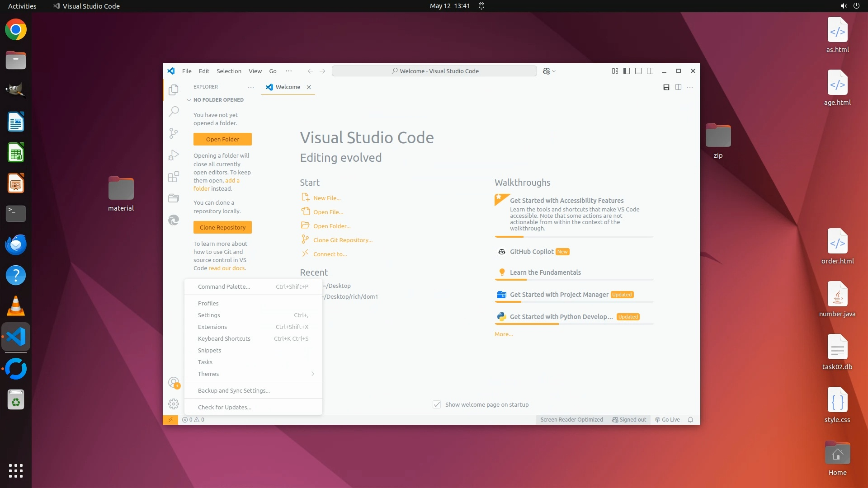Image resolution: width=868 pixels, height=488 pixels.
Task: Open the Copilot dropdown in title bar
Action: tap(549, 71)
